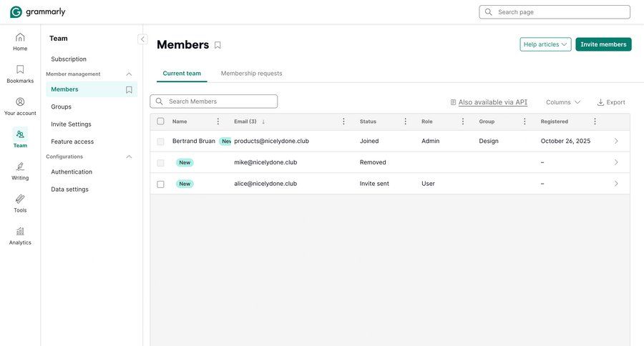
Task: Click the products@nicelydone.club email
Action: pos(271,141)
